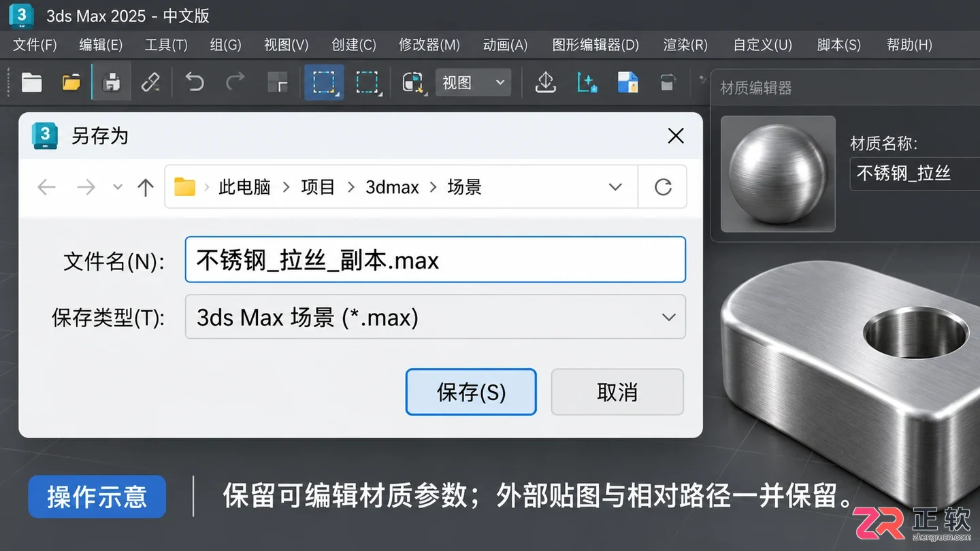Open the 自定义(U) menu
The image size is (980, 551).
click(x=762, y=45)
